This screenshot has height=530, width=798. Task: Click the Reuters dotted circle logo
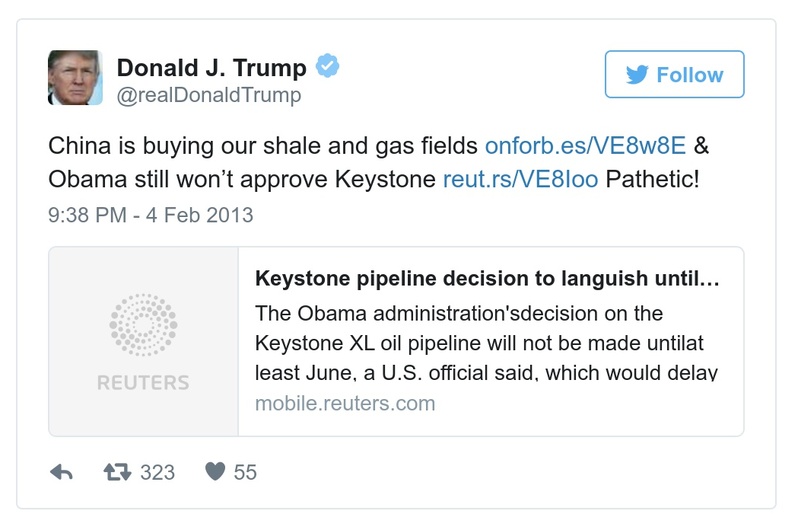coord(142,325)
